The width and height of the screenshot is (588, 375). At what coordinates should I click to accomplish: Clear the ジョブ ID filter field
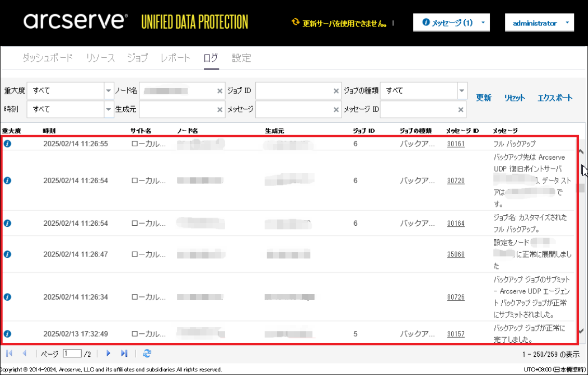click(336, 90)
